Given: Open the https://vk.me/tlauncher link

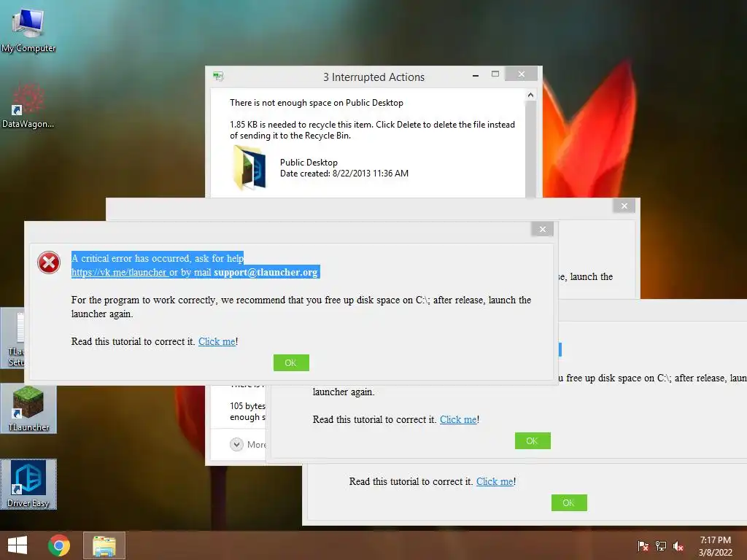Looking at the screenshot, I should pyautogui.click(x=119, y=273).
